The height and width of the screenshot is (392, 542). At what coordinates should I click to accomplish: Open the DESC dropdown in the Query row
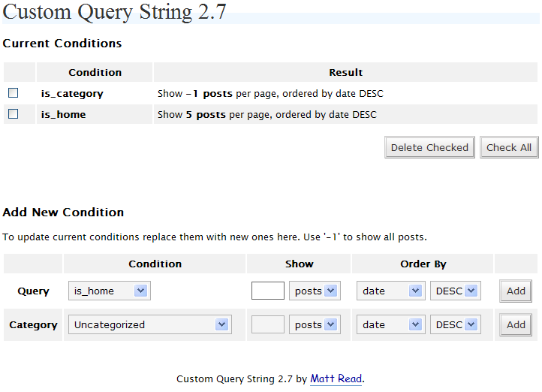(x=455, y=291)
